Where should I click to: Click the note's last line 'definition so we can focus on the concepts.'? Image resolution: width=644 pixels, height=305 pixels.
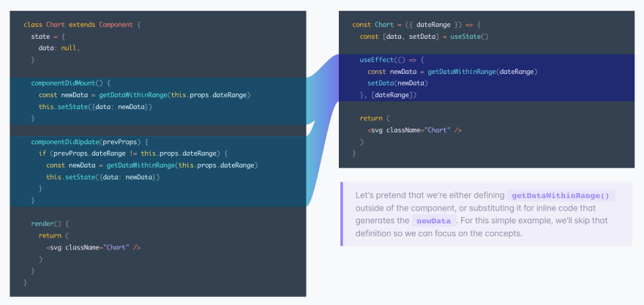(x=438, y=233)
